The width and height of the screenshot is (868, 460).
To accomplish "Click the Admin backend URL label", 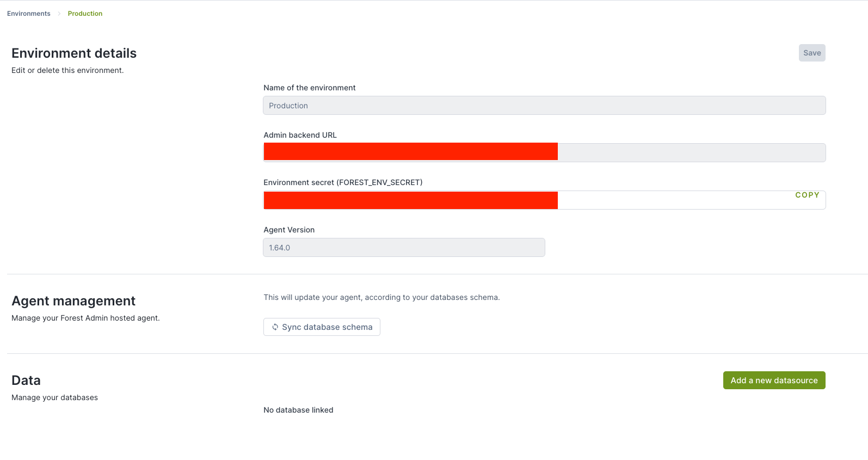I will coord(300,135).
